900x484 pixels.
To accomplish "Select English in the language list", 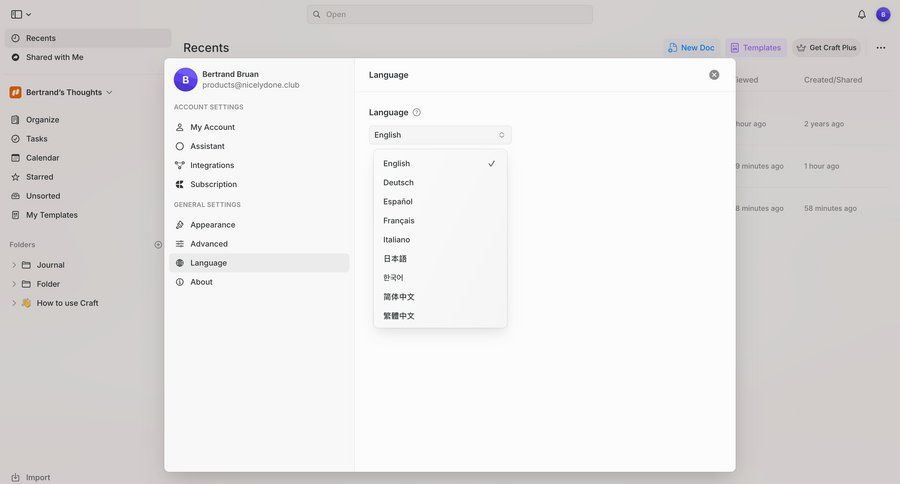I will (440, 164).
